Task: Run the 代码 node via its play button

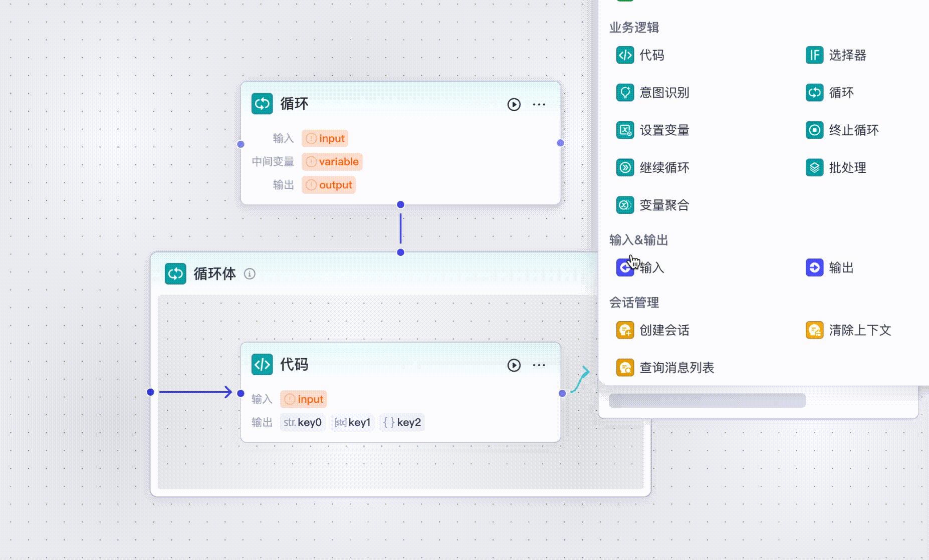Action: [x=513, y=365]
